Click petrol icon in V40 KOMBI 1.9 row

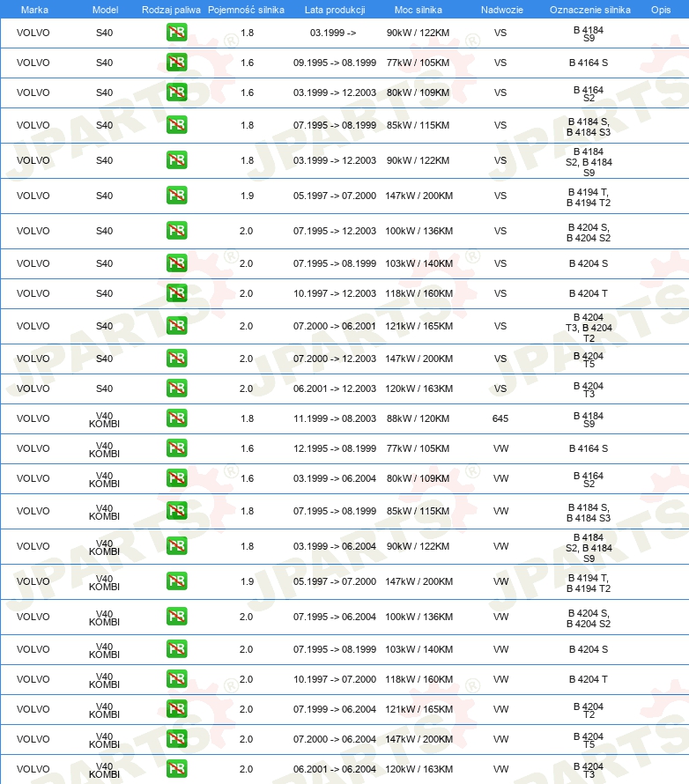(x=177, y=581)
